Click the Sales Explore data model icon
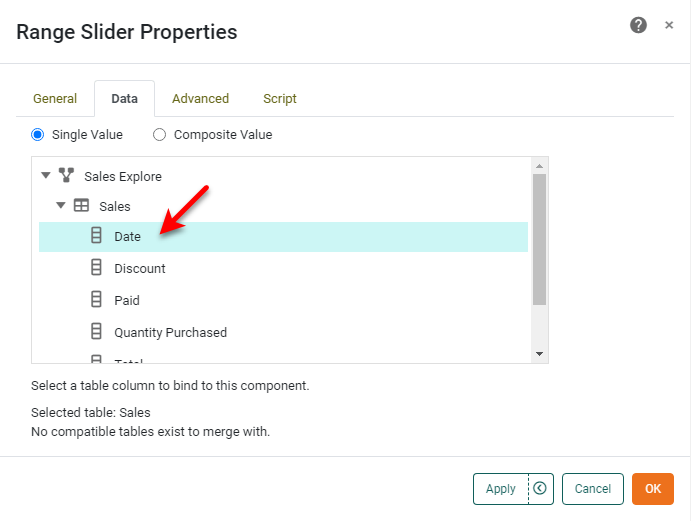Viewport: 691px width, 521px height. [x=67, y=176]
